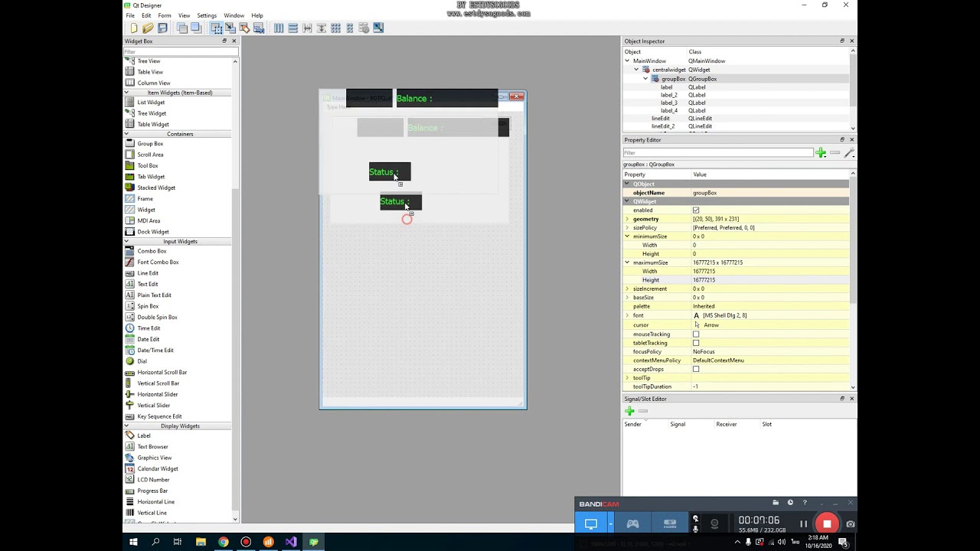Switch to Edit Signals/Slots mode
The width and height of the screenshot is (980, 551).
(x=230, y=28)
